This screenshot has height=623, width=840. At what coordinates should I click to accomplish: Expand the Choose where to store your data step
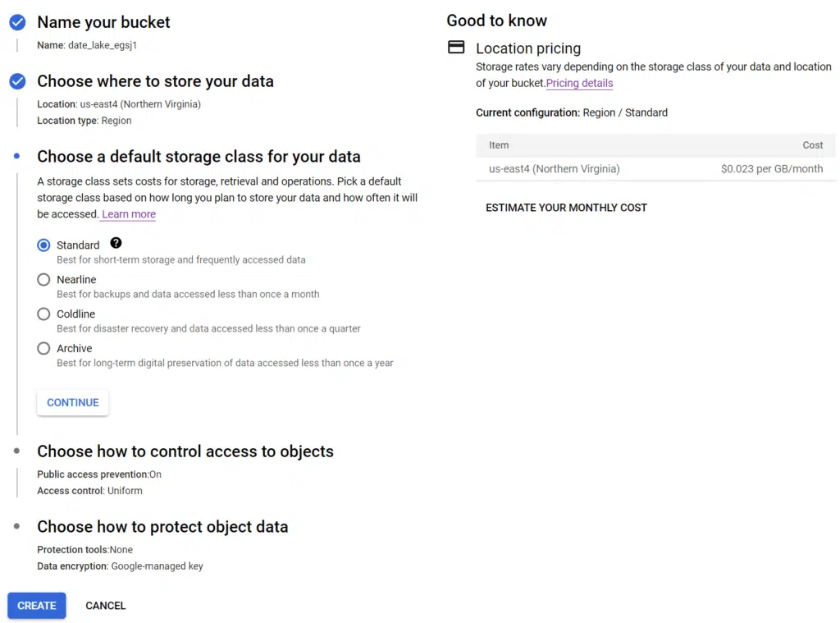point(155,81)
